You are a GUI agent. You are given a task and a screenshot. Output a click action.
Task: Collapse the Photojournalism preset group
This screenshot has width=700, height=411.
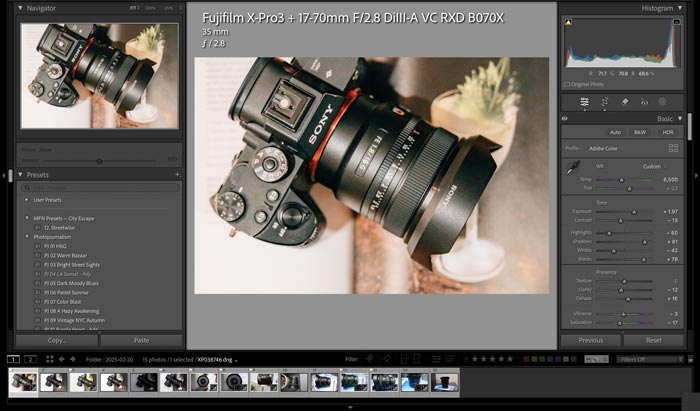[27, 237]
